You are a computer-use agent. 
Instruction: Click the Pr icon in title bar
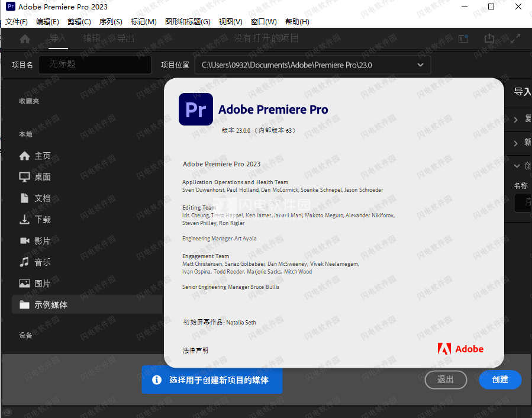(11, 7)
